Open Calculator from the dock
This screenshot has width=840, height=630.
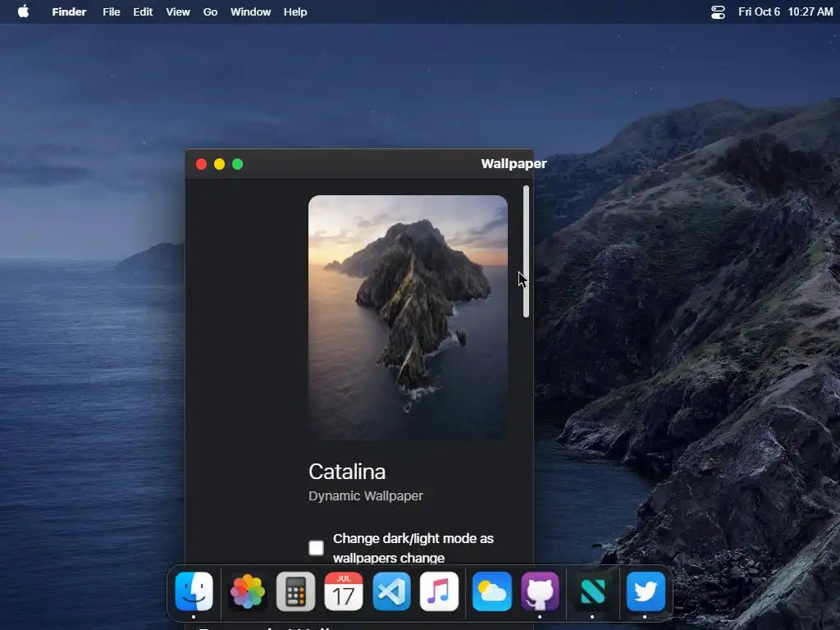pos(295,591)
